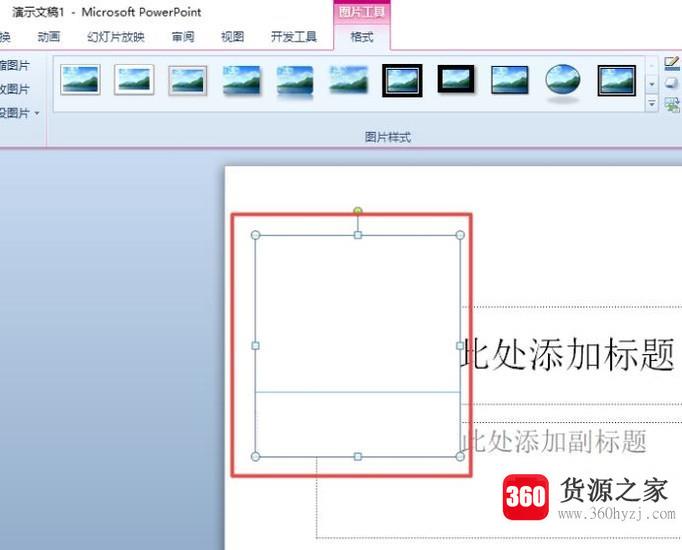Screen dimensions: 682x550
Task: Apply the Reflected Rounded Rectangle picture style
Action: click(x=295, y=81)
